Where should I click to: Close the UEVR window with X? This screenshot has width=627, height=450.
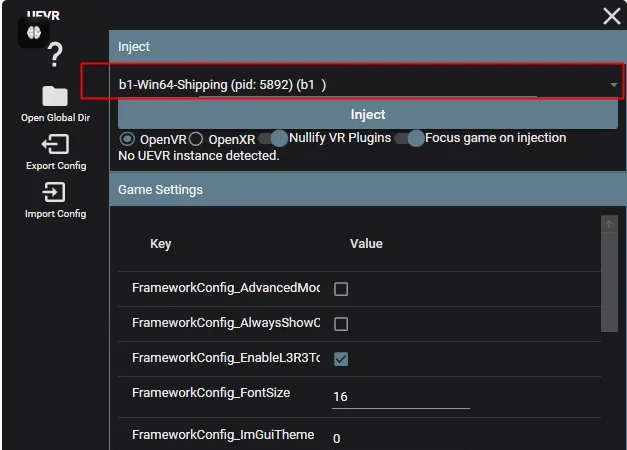click(611, 16)
